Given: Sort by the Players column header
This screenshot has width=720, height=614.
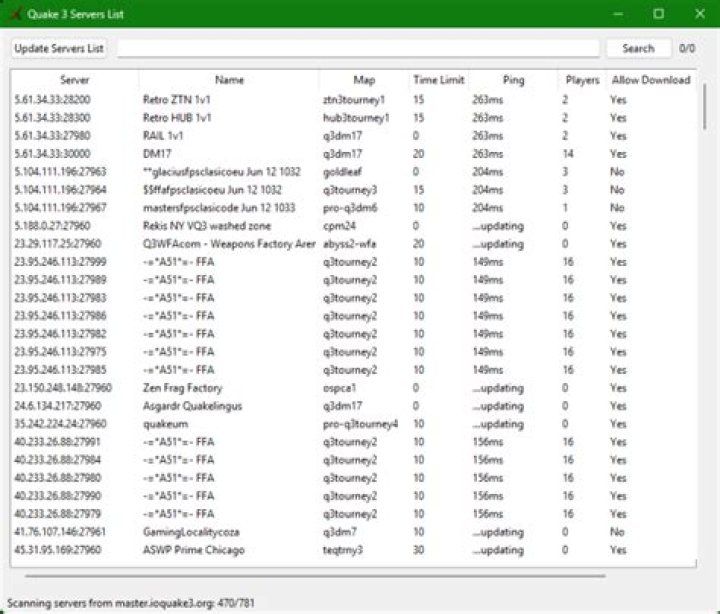Looking at the screenshot, I should point(582,80).
